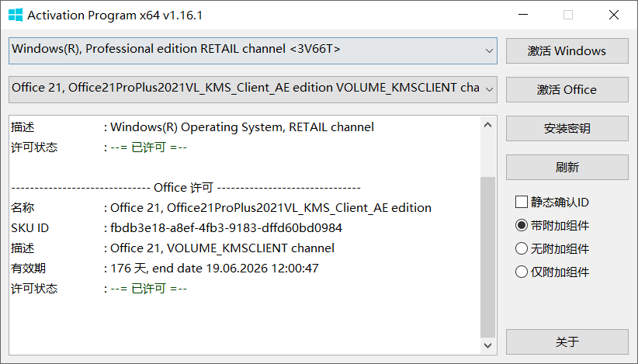
Task: Click the 已许可 status under Windows description
Action: [x=148, y=147]
